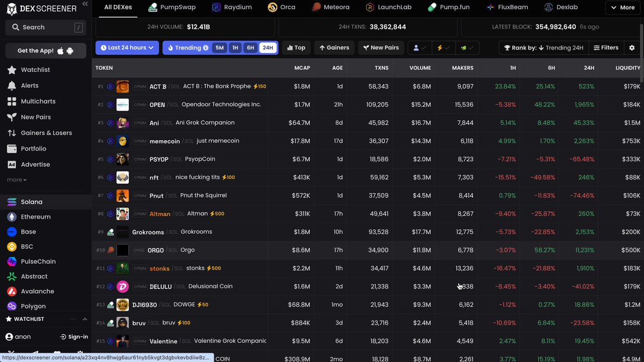Switch to the LaunchLab tab
The height and width of the screenshot is (362, 644).
(x=388, y=8)
